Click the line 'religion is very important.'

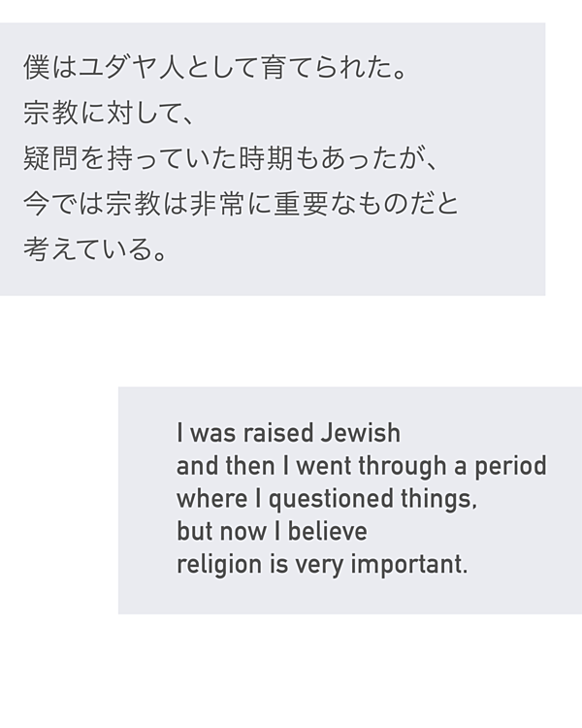click(x=322, y=565)
